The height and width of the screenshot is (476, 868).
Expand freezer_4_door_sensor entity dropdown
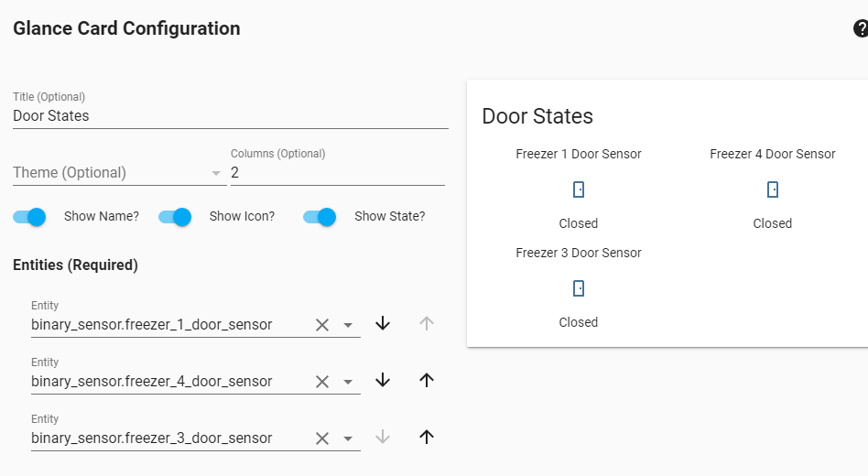click(x=348, y=382)
